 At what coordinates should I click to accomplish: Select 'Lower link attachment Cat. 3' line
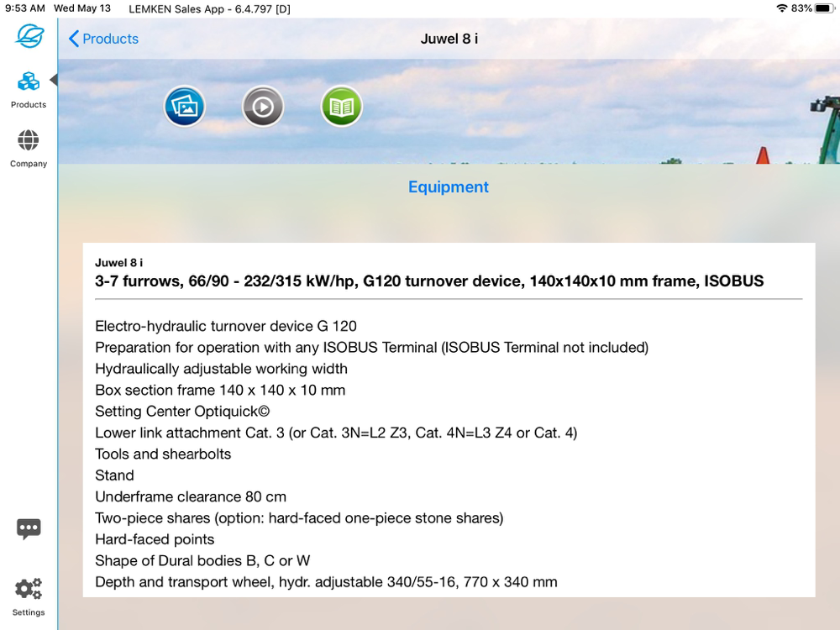pos(336,433)
